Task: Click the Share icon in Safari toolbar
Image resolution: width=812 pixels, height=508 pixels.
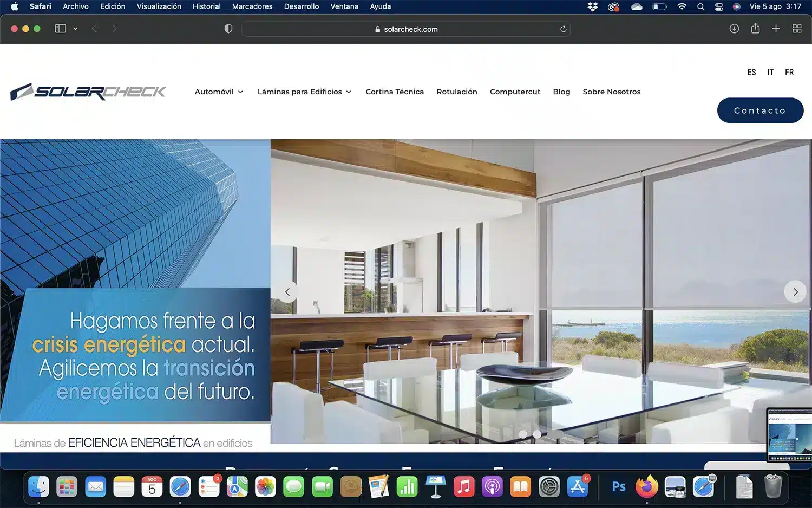Action: point(755,29)
